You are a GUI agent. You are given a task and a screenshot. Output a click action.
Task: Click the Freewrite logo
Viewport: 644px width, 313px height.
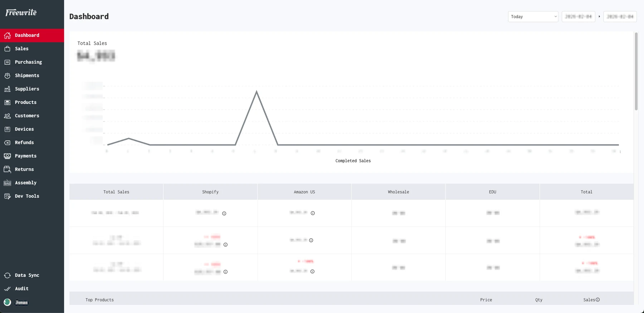[21, 13]
